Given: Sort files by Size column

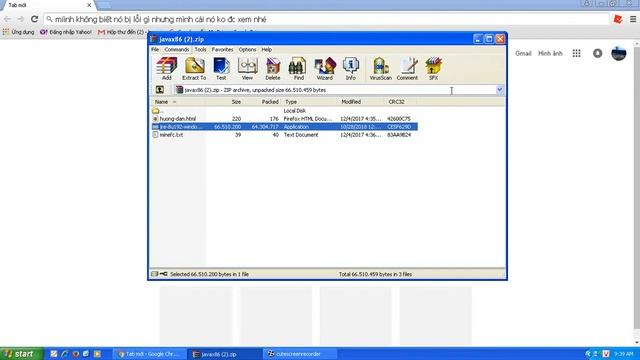Looking at the screenshot, I should 225,102.
